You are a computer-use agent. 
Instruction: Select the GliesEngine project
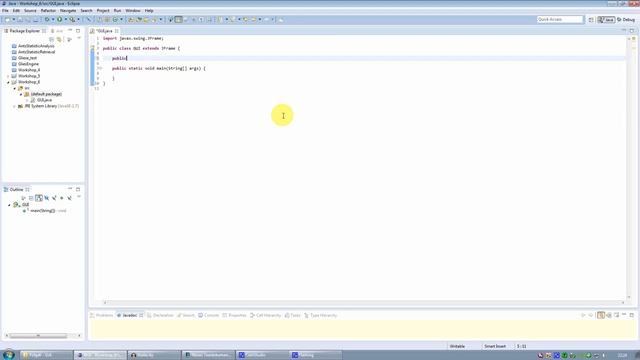tap(28, 64)
